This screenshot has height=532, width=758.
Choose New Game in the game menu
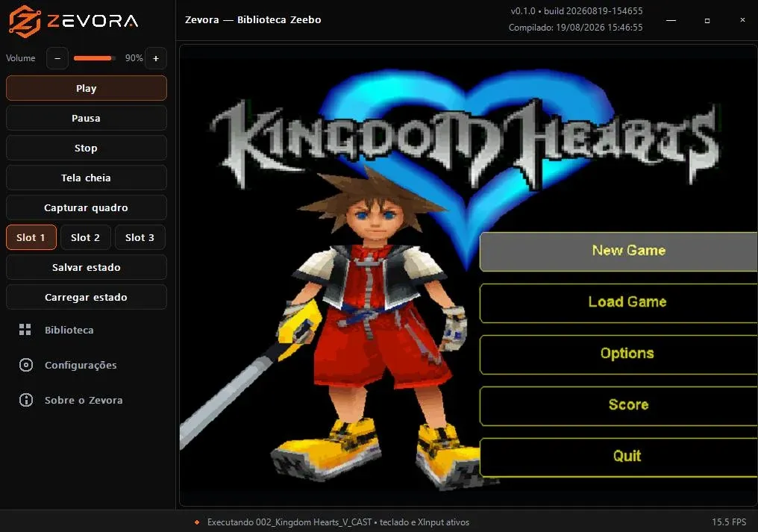coord(618,251)
